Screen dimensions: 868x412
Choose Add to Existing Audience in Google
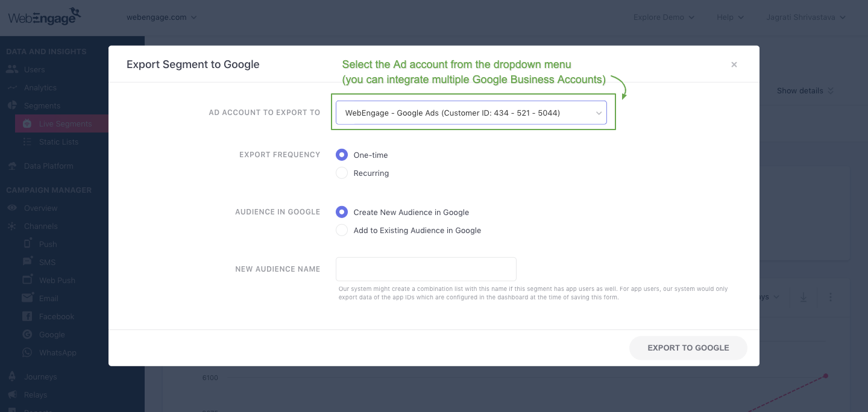pyautogui.click(x=342, y=230)
